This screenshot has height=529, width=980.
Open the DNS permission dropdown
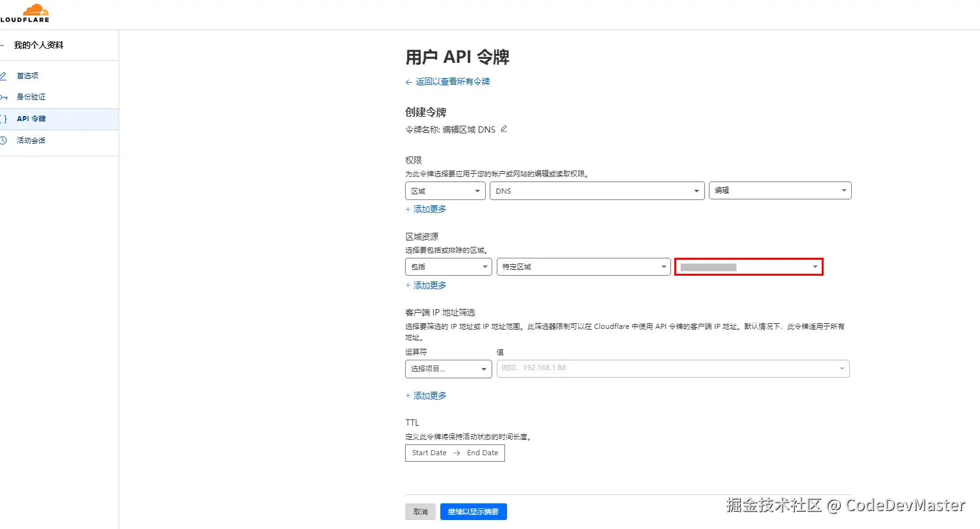597,191
